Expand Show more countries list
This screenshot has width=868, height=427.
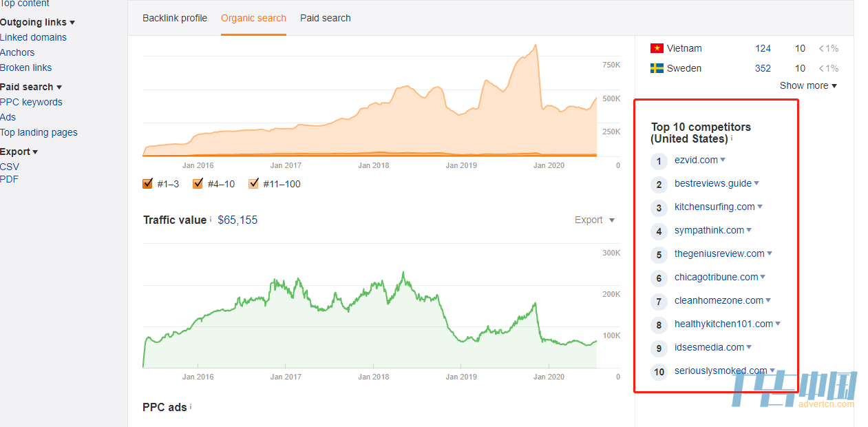click(x=808, y=85)
